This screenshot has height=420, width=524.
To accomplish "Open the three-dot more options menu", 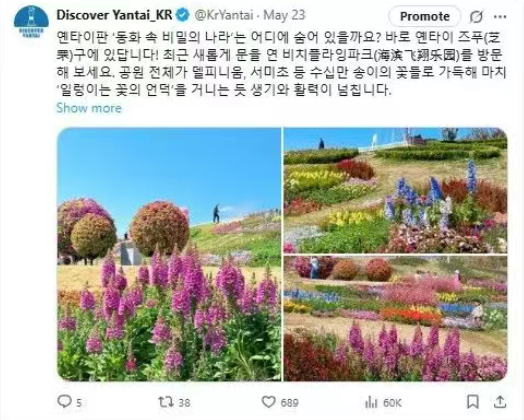I will [500, 16].
